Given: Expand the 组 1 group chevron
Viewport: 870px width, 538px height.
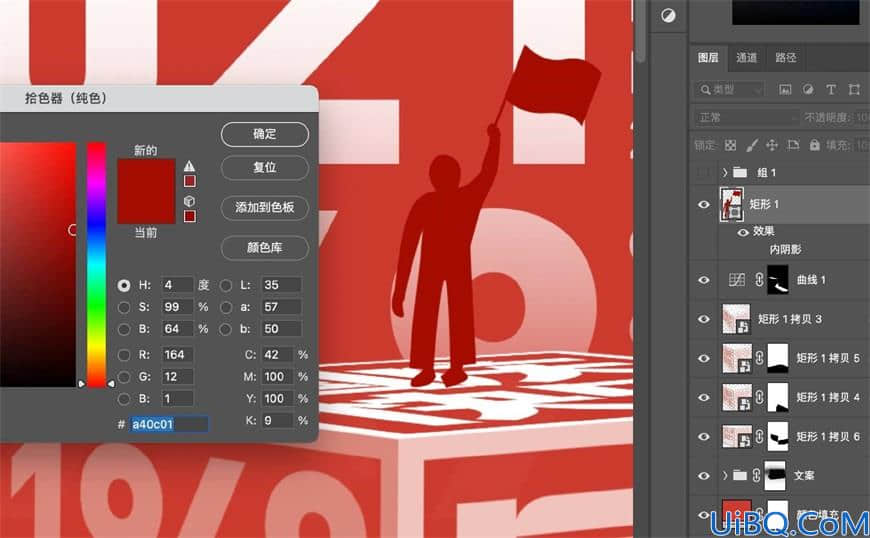Looking at the screenshot, I should (x=725, y=172).
